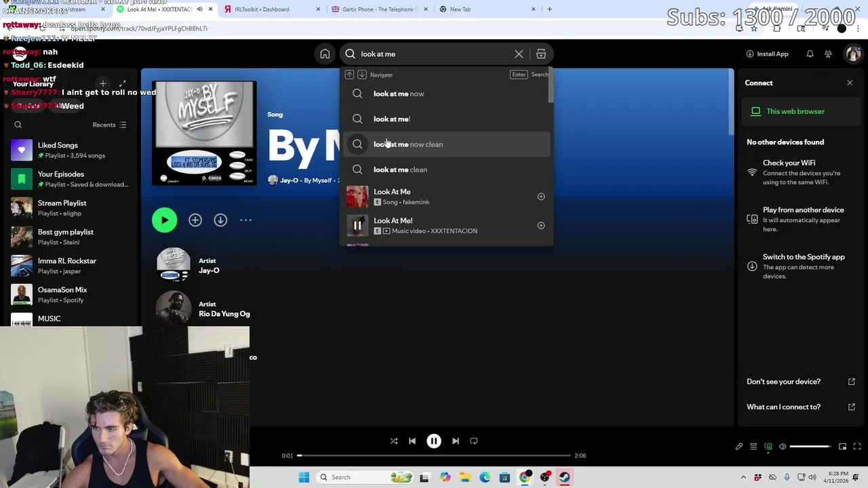Launch File Explorer from taskbar
The height and width of the screenshot is (488, 868).
(465, 477)
